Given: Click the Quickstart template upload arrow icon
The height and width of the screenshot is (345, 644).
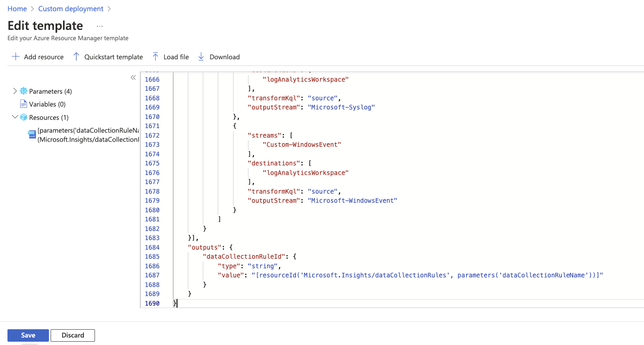Looking at the screenshot, I should pyautogui.click(x=76, y=57).
